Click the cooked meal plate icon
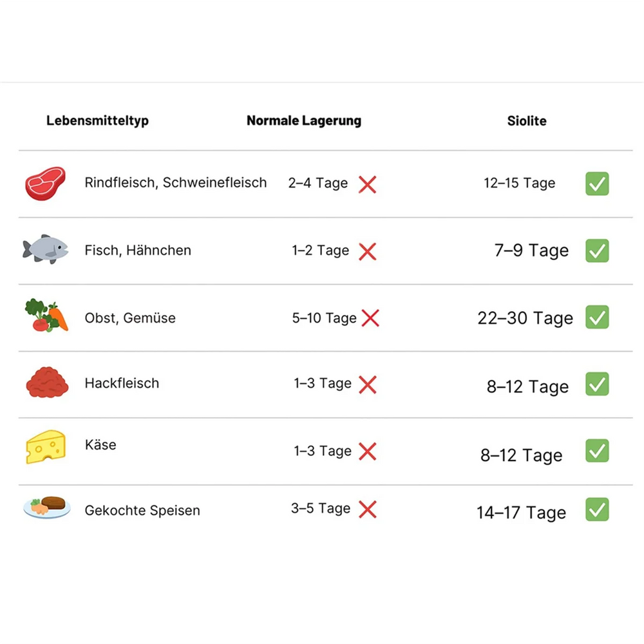The image size is (644, 644). click(47, 507)
